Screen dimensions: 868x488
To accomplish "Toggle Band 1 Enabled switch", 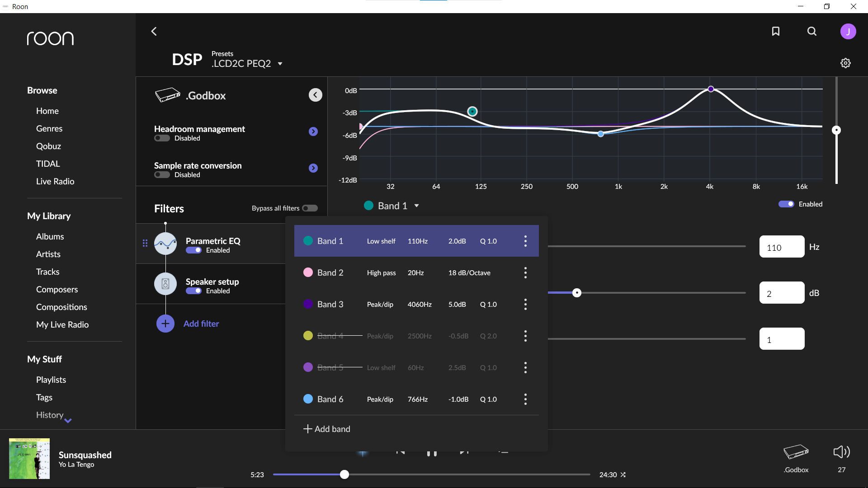I will 786,204.
